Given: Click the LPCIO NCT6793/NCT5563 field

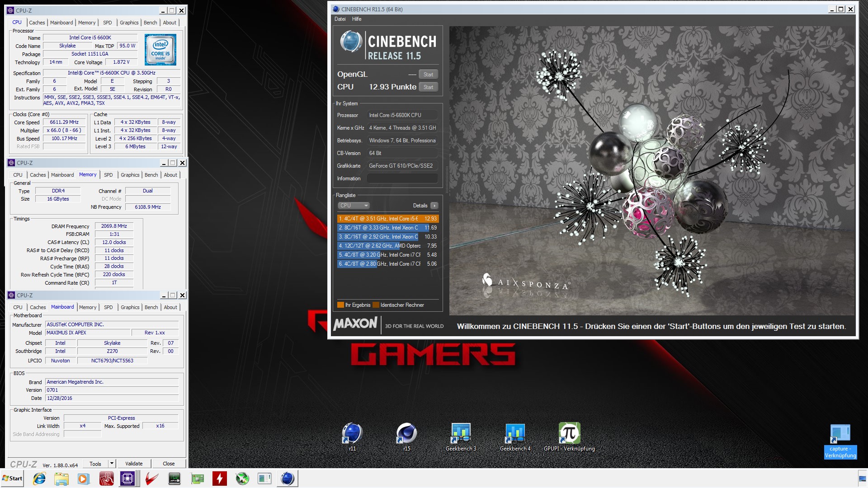Looking at the screenshot, I should click(x=112, y=361).
